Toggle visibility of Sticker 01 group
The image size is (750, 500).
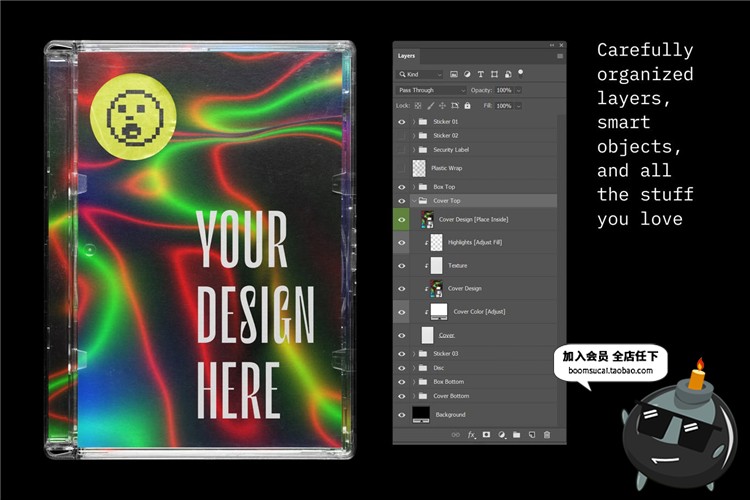(x=402, y=121)
